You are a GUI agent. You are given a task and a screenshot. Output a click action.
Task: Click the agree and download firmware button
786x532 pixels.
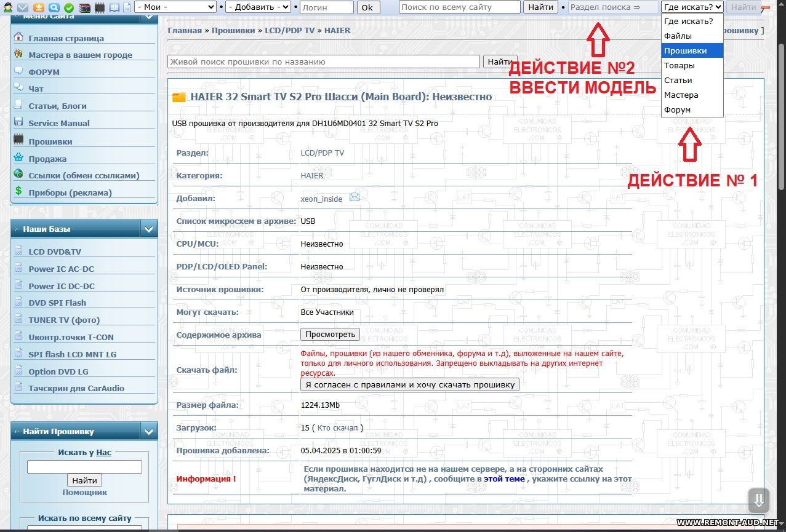[x=410, y=384]
